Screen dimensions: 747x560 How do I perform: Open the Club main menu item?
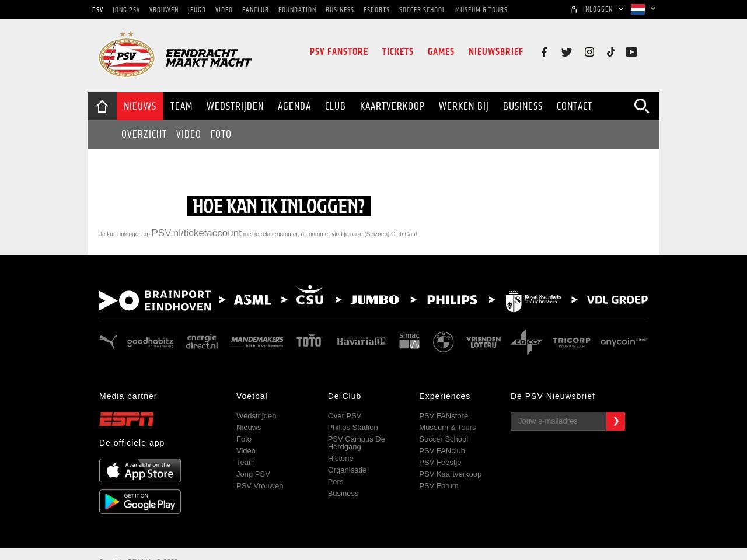point(336,106)
